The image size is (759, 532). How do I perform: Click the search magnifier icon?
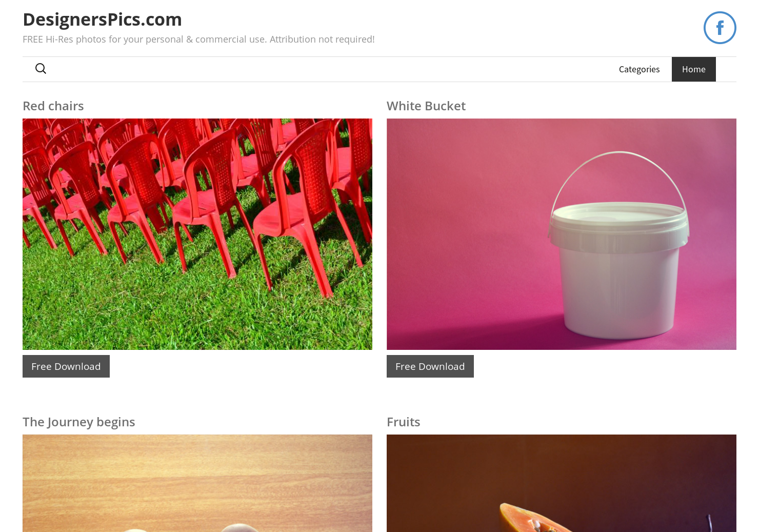(41, 69)
